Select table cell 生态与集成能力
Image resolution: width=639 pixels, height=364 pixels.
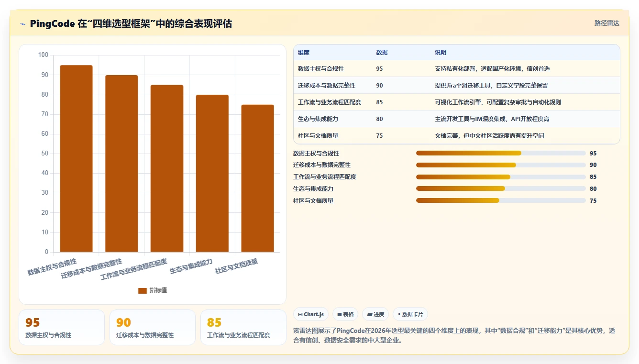click(318, 119)
